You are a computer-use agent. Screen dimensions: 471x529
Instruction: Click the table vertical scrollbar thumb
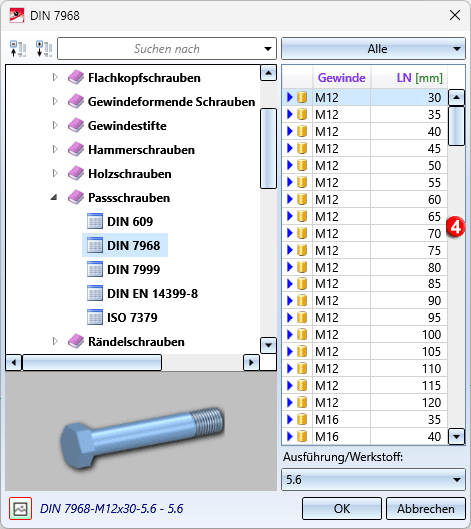pos(456,126)
